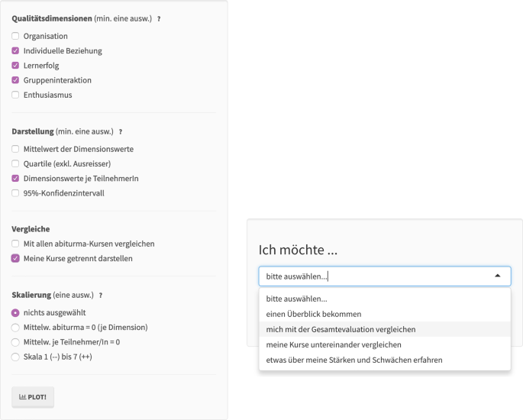Image resolution: width=523 pixels, height=420 pixels.
Task: Select Mittelw. abiturma = 0 scaling
Action: coord(15,328)
